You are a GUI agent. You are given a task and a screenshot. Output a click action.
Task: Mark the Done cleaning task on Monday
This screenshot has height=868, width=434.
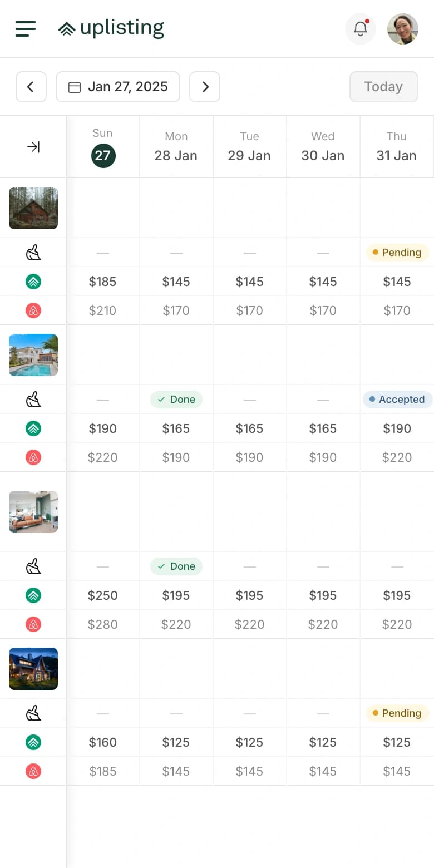click(176, 399)
